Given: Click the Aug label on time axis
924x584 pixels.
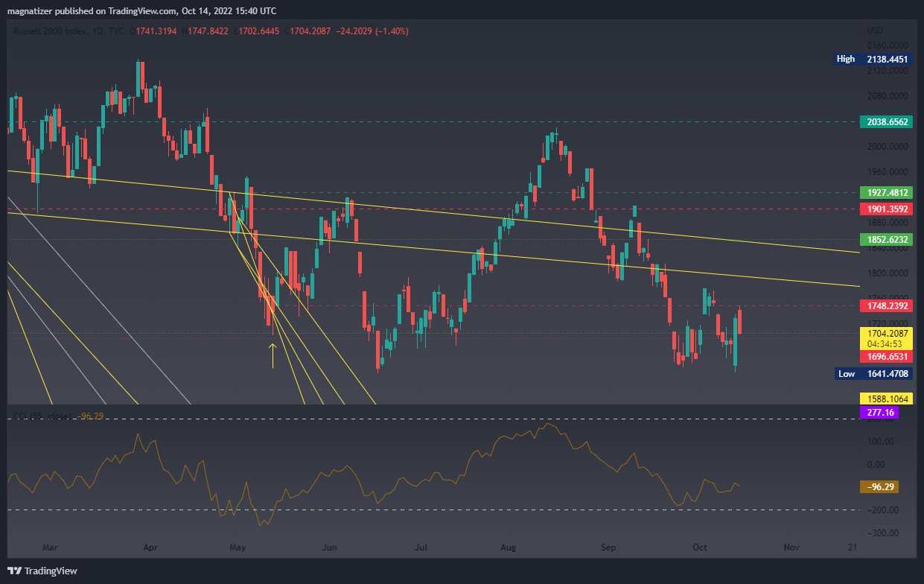Looking at the screenshot, I should pos(508,547).
